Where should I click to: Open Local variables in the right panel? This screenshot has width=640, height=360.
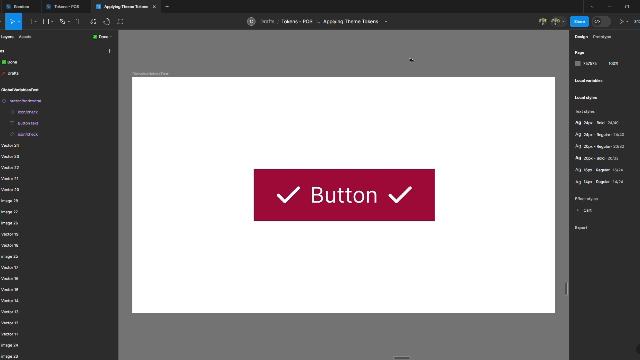coord(588,81)
